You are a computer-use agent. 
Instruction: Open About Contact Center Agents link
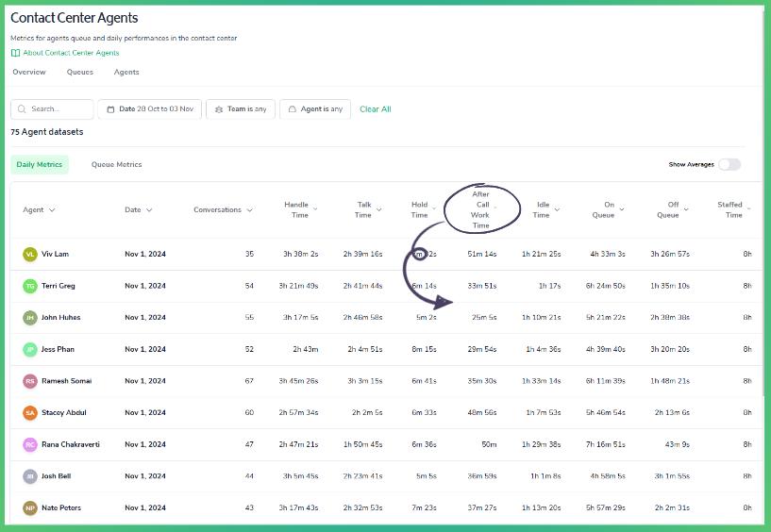[71, 53]
